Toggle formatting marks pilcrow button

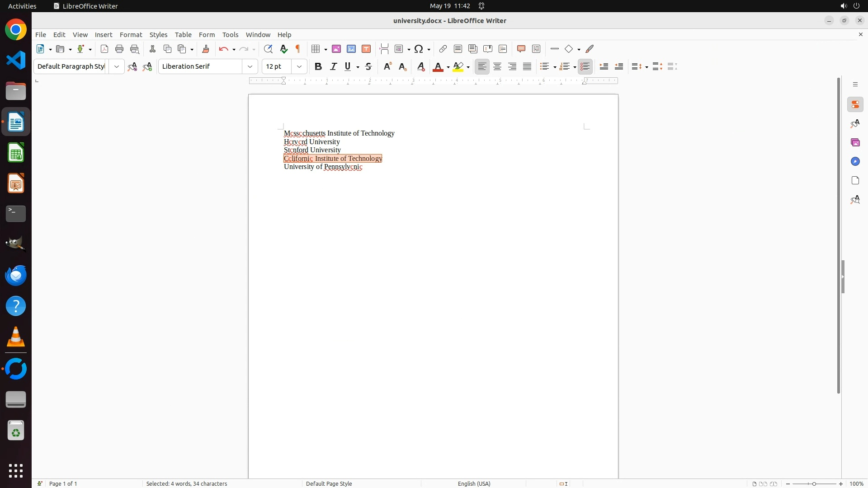(298, 49)
